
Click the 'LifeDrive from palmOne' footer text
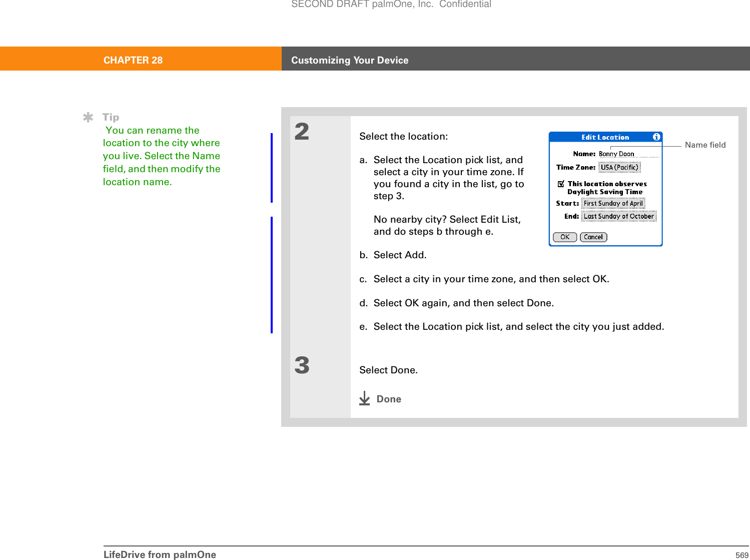tap(160, 554)
